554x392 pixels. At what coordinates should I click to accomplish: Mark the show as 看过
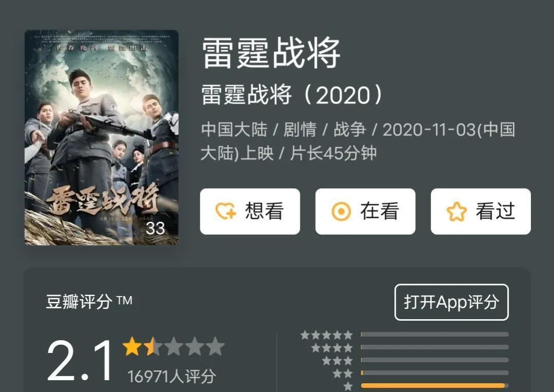pos(481,211)
